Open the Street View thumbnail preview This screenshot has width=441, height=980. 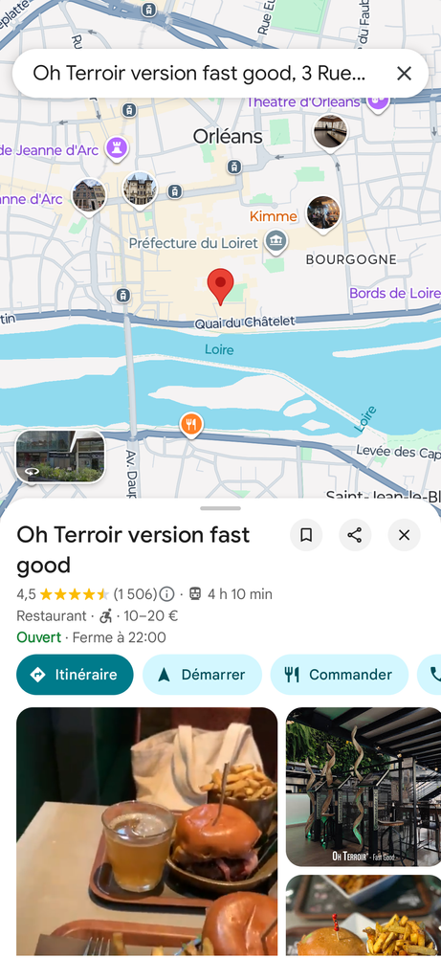click(x=60, y=457)
